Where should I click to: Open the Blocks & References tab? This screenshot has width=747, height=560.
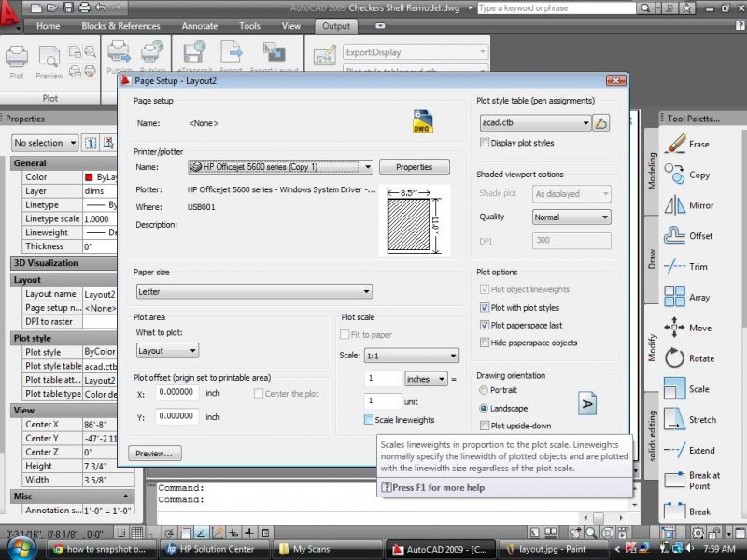(120, 26)
